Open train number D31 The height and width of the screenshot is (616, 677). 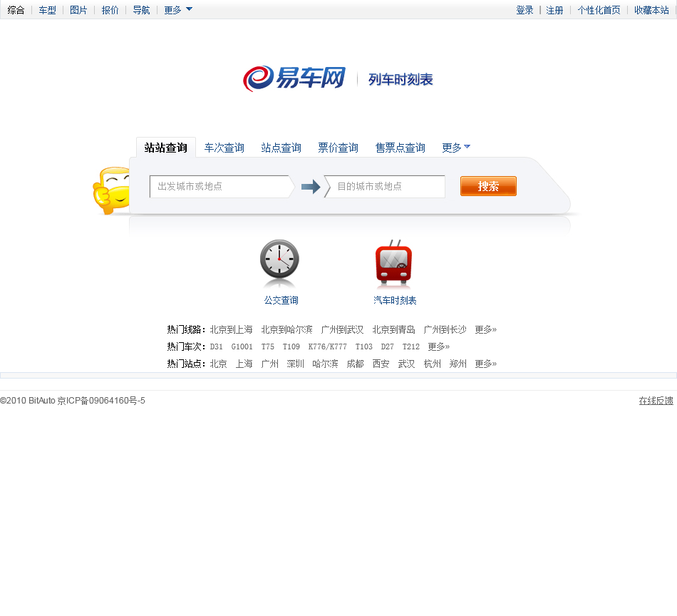(x=217, y=346)
